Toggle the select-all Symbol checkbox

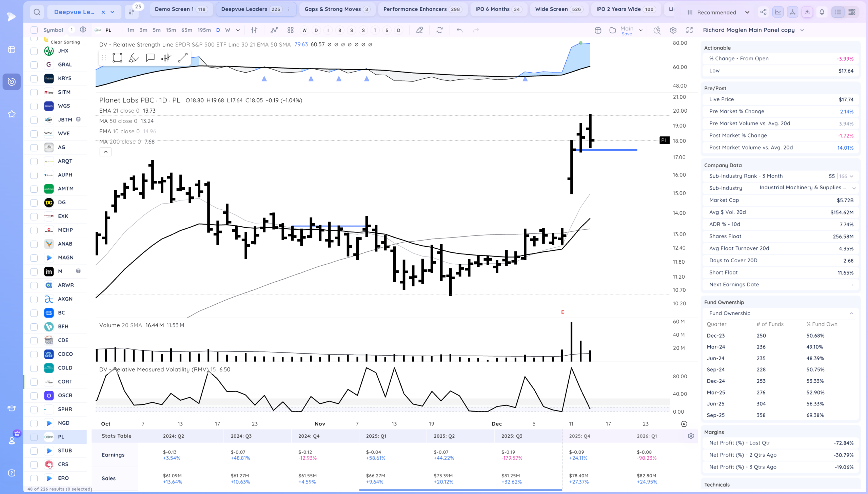coord(34,30)
